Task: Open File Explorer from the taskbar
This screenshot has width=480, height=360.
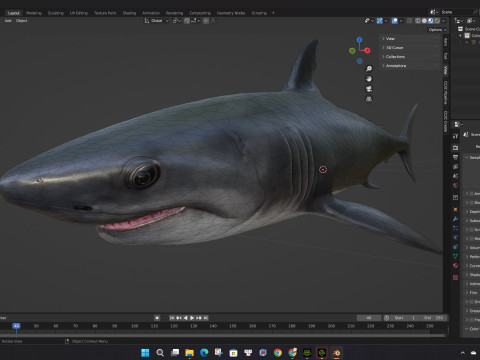Action: pyautogui.click(x=189, y=353)
